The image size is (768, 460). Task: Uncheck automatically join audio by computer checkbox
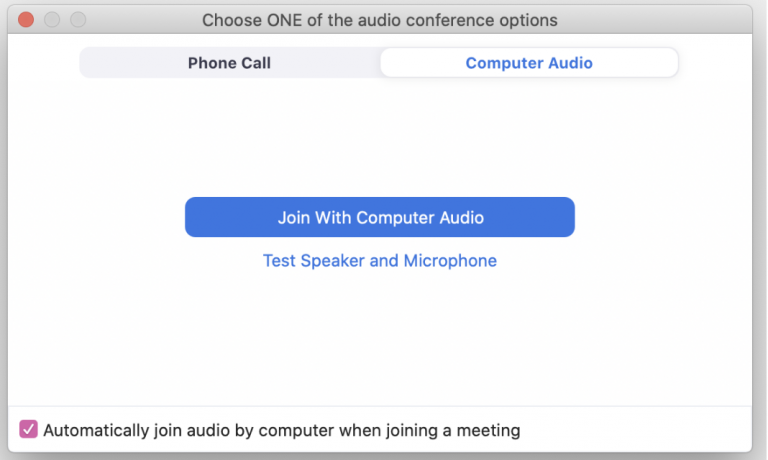[28, 429]
